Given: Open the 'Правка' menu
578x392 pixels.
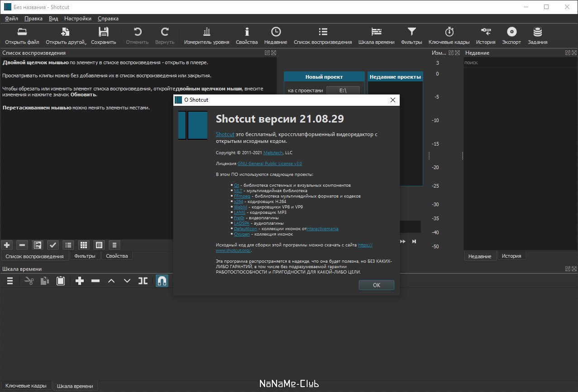Looking at the screenshot, I should [33, 19].
